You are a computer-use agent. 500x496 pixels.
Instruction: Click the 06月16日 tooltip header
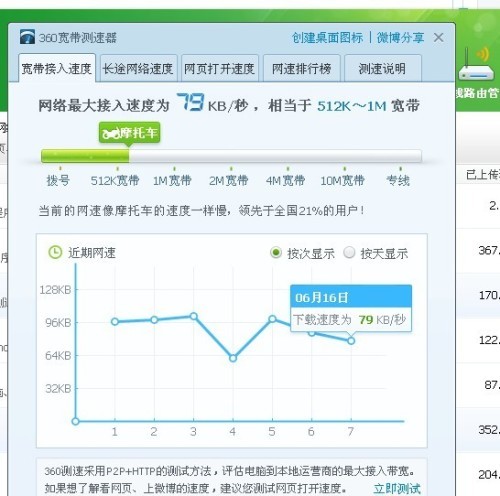pyautogui.click(x=351, y=297)
